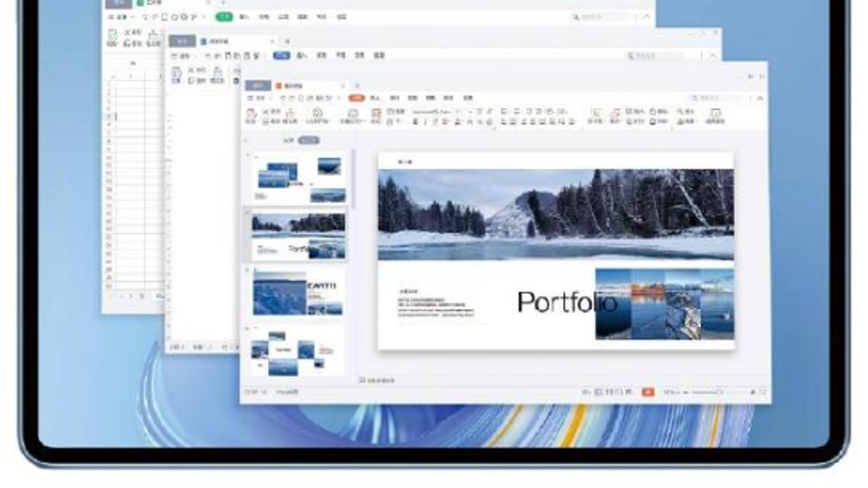Open the hamburger File menu in the spreadsheet window
This screenshot has width=868, height=488.
tap(118, 17)
